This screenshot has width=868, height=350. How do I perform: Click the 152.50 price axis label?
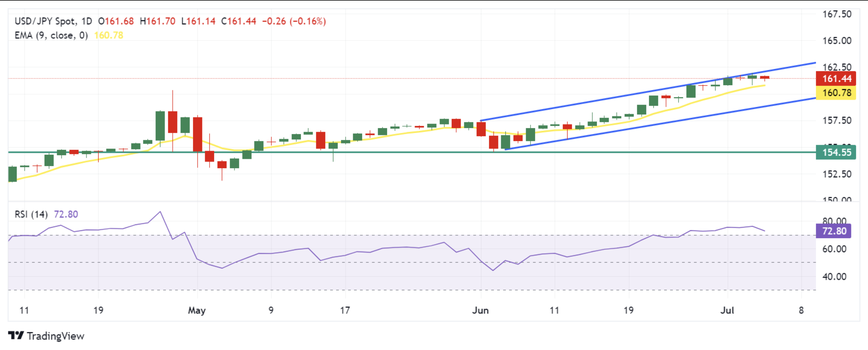click(x=837, y=174)
